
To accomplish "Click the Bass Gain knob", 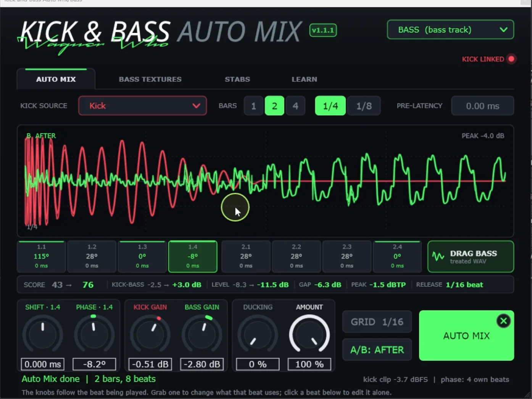I will click(202, 335).
